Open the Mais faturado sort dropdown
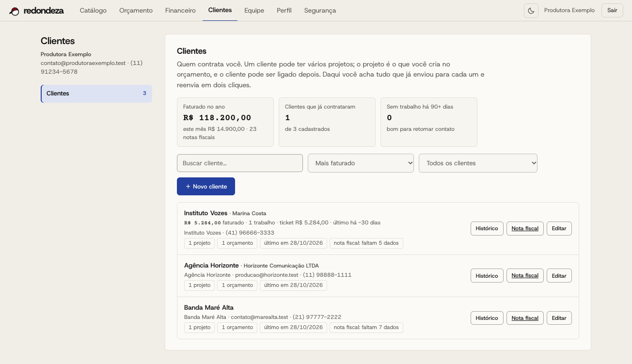The image size is (632, 364). [x=361, y=163]
